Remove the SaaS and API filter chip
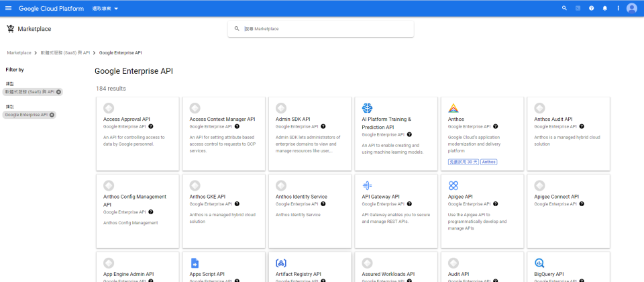The image size is (644, 282). 58,91
